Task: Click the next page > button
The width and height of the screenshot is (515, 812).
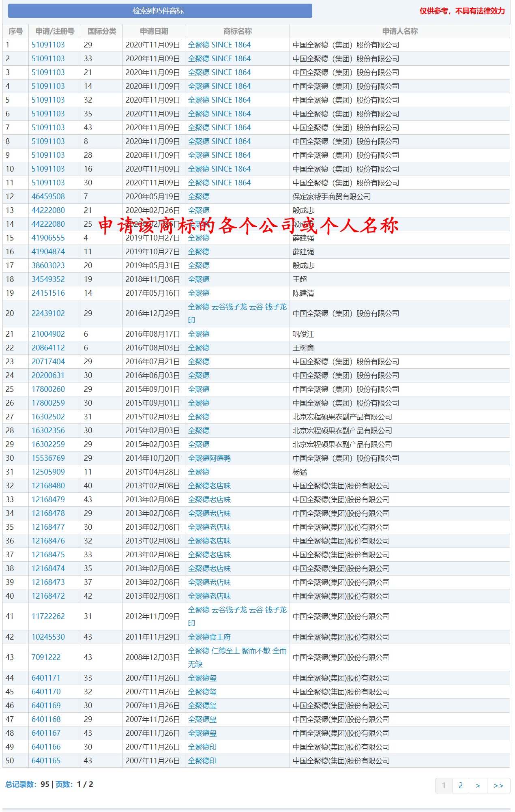Action: coord(478,786)
